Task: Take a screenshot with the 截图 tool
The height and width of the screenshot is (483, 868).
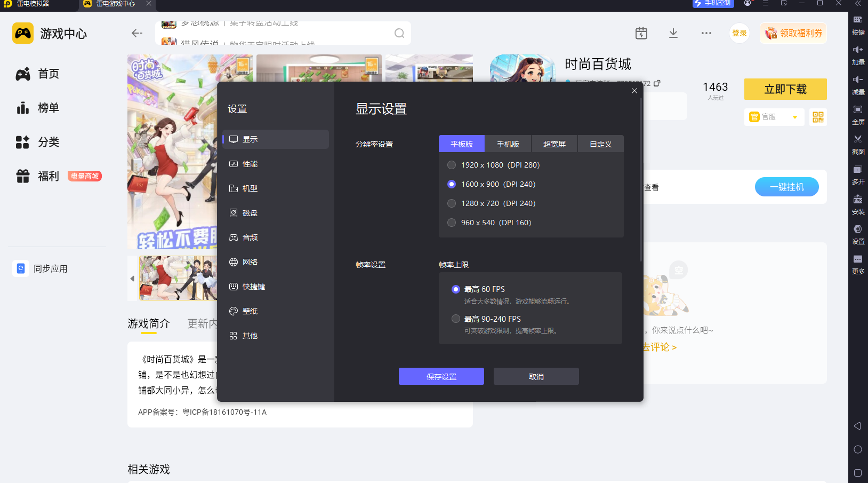Action: (x=858, y=144)
